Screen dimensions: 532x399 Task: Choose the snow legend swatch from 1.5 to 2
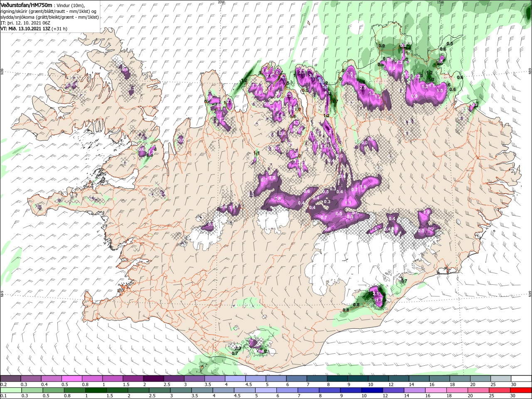click(133, 378)
